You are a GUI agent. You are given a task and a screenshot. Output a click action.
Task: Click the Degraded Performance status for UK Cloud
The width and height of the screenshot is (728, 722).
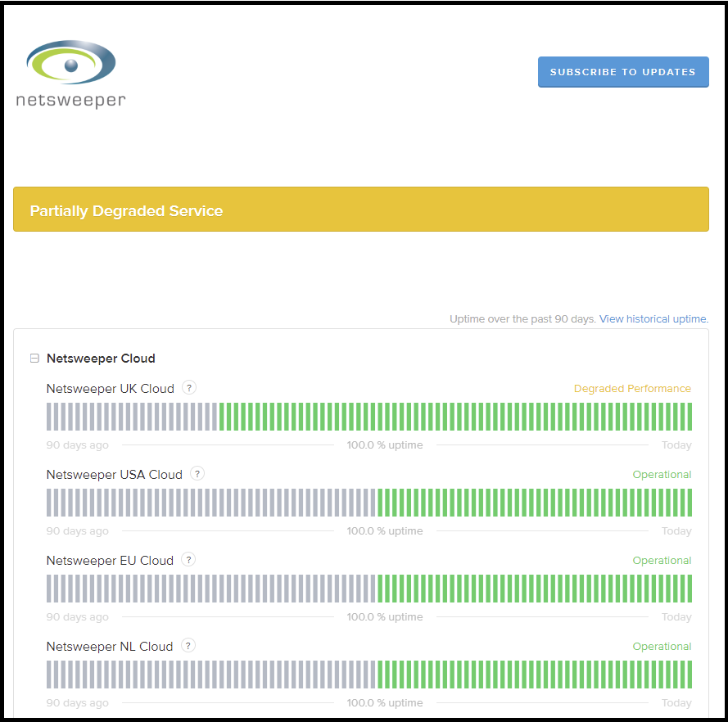click(632, 389)
